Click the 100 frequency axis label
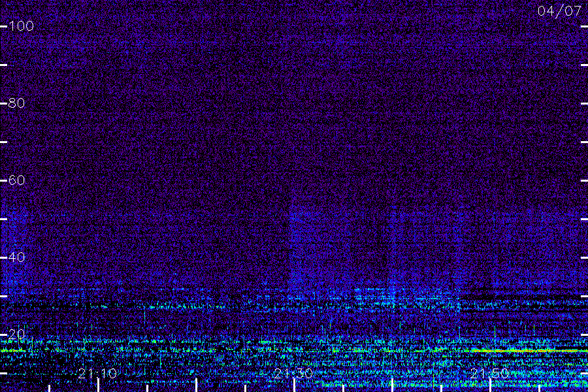The image size is (588, 392). pos(21,26)
